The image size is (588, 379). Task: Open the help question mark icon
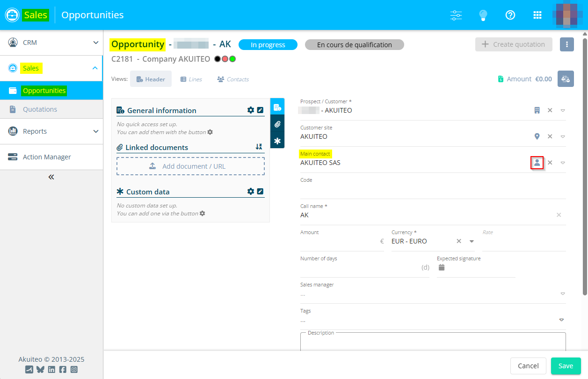tap(510, 15)
